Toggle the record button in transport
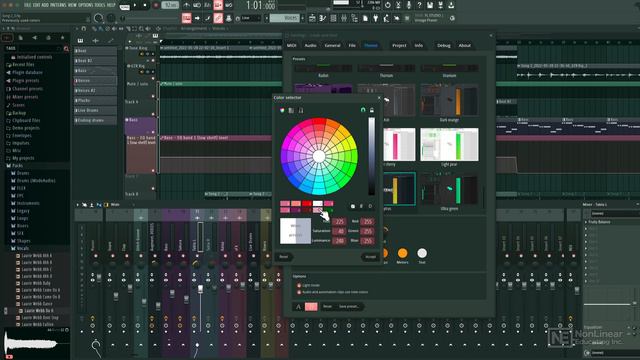Screen dimensions: 640x360 (x=156, y=5)
